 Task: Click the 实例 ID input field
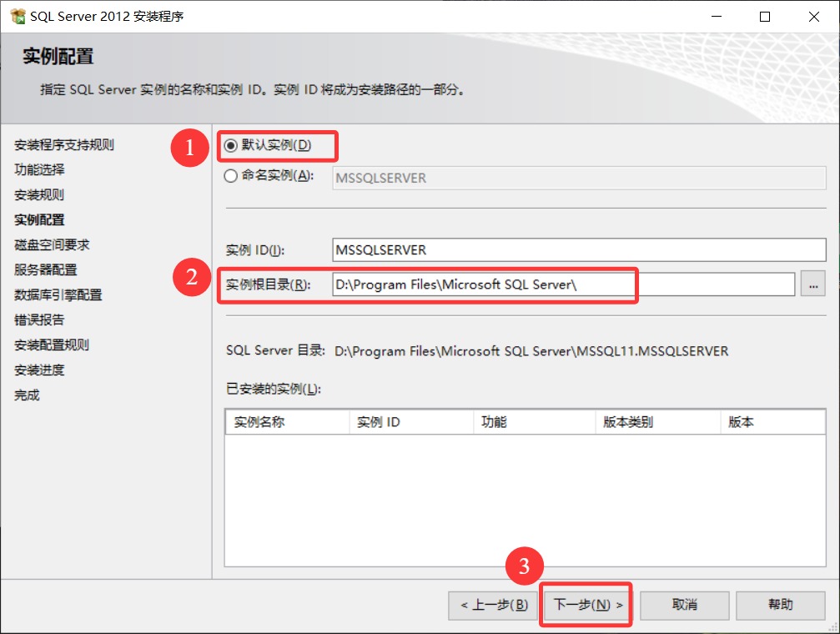point(579,249)
